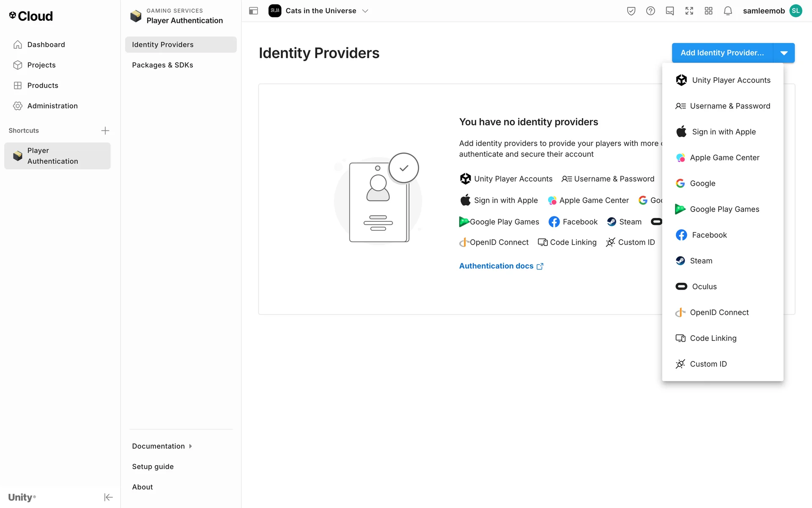Toggle the Add Identity Provider dropdown arrow
812x508 pixels.
pyautogui.click(x=784, y=53)
